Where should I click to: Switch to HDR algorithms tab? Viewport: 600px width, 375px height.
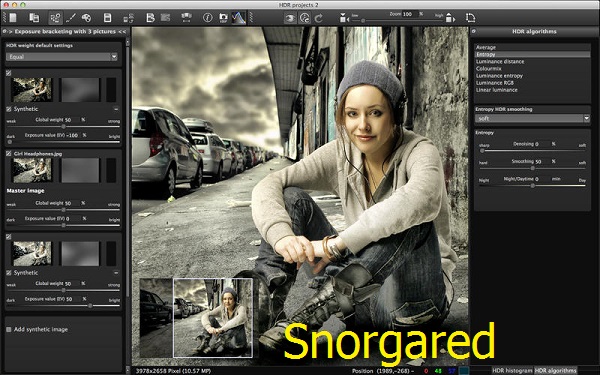[555, 370]
